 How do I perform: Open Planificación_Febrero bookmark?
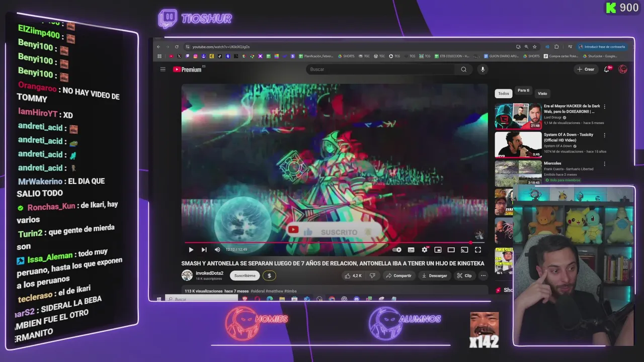[317, 56]
